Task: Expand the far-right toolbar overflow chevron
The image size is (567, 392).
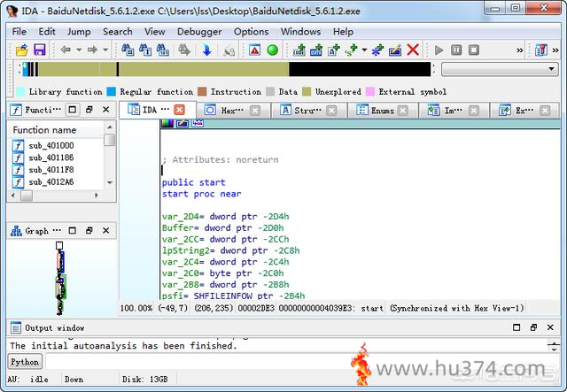Action: (x=555, y=50)
